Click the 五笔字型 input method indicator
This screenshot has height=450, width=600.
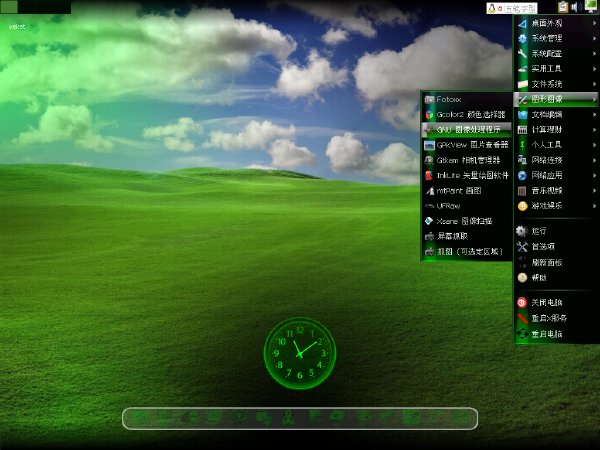512,8
